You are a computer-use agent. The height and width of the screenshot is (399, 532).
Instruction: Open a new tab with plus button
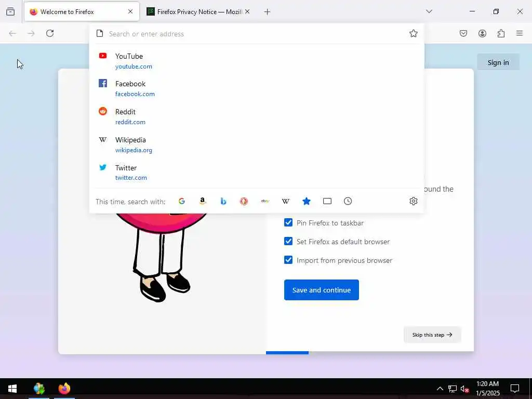tap(268, 12)
